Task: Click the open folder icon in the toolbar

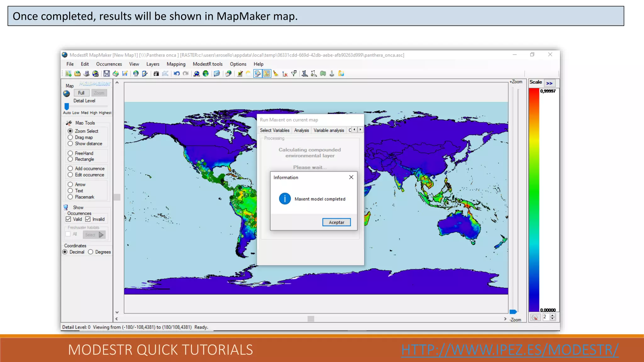Action: click(x=77, y=74)
